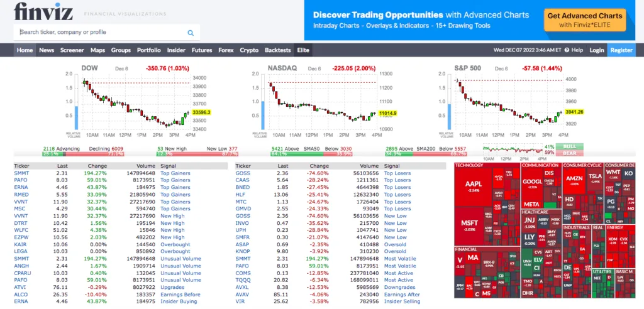Open the MSFT tile in Technology heatmap
The width and height of the screenshot is (644, 309).
point(469,224)
